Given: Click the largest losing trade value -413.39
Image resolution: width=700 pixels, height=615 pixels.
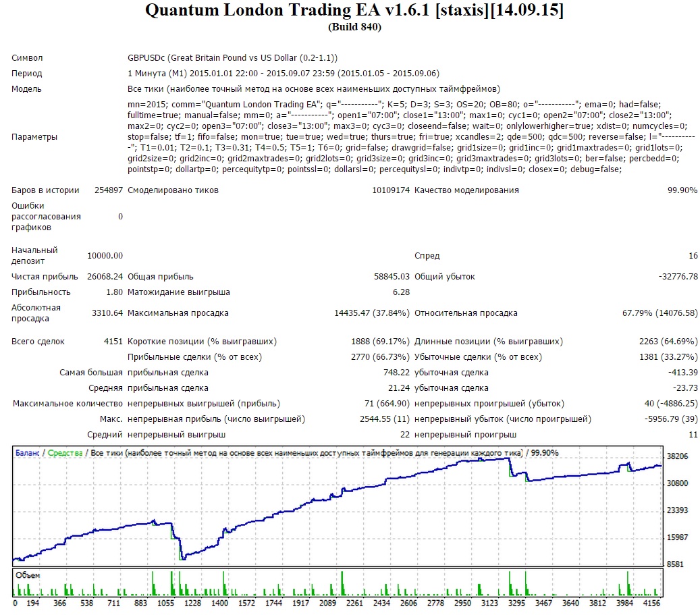Looking at the screenshot, I should [x=682, y=373].
